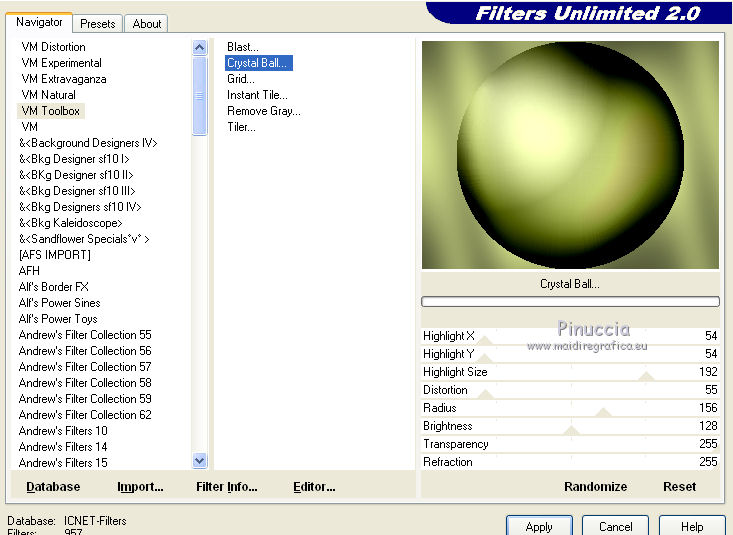Select Andrew's Filter Collection 59
Screen dimensions: 733x535
85,399
